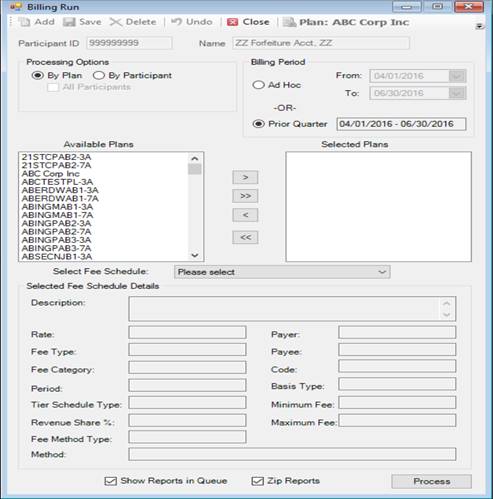The width and height of the screenshot is (493, 499).
Task: Click the red Close icon
Action: [x=232, y=22]
